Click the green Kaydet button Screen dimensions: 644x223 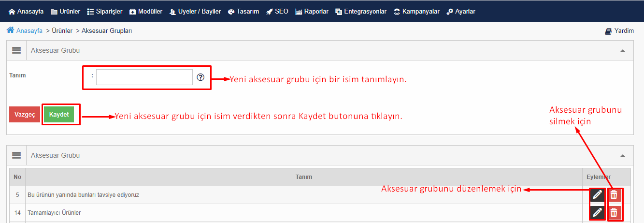point(59,115)
